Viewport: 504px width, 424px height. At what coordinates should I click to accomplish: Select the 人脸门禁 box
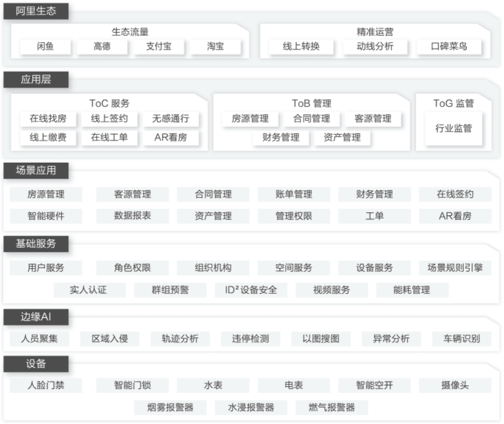(x=46, y=385)
